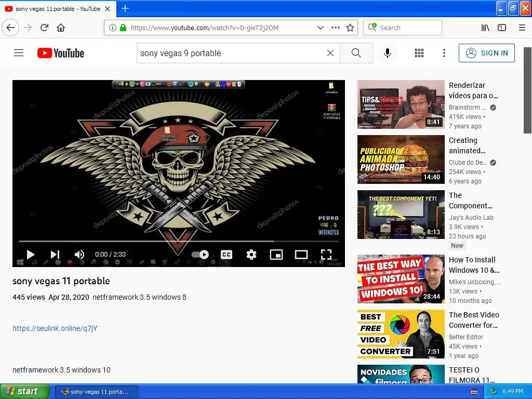Open the Renderizar vídeos thumbnail
532x399 pixels.
[401, 104]
